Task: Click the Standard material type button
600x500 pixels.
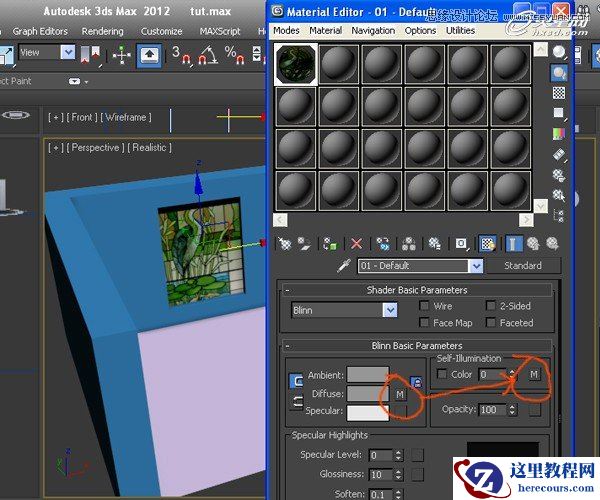Action: pyautogui.click(x=522, y=266)
